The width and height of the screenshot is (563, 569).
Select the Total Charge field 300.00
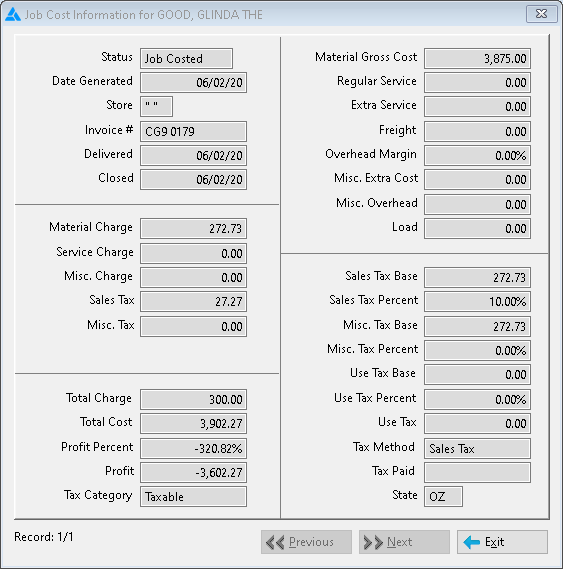193,399
